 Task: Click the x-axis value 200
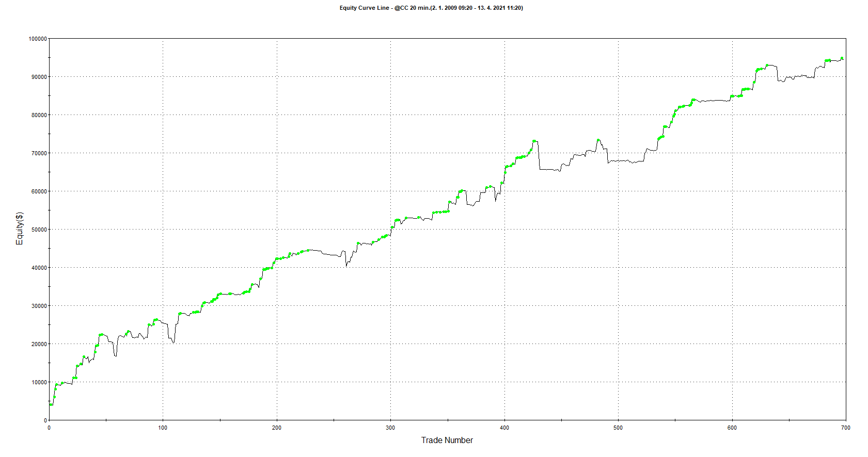(x=277, y=428)
